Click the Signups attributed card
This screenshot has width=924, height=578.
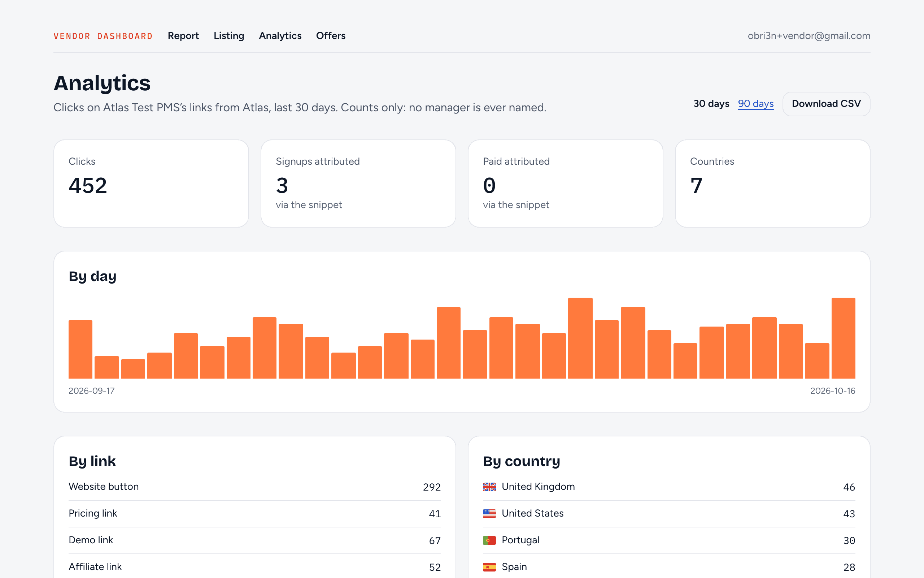358,184
